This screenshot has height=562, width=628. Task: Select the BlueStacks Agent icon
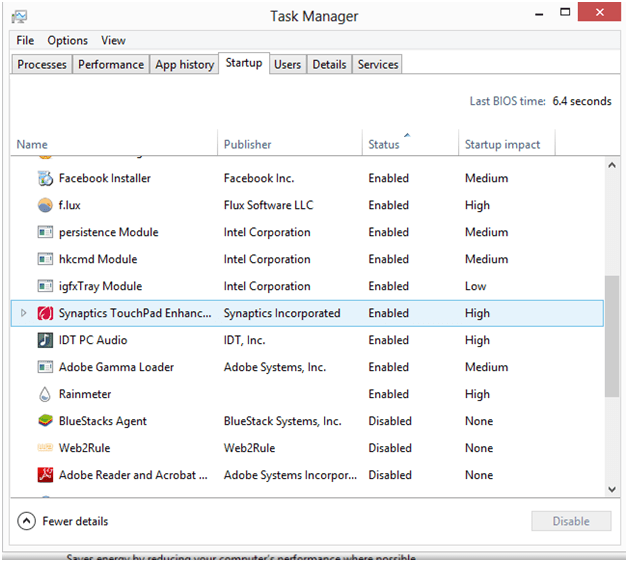(45, 422)
